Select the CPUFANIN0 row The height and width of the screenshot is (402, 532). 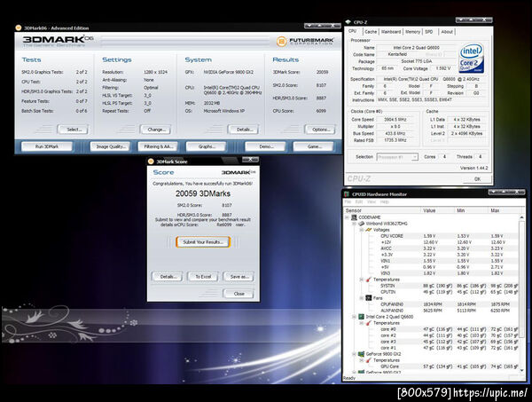[x=449, y=304]
